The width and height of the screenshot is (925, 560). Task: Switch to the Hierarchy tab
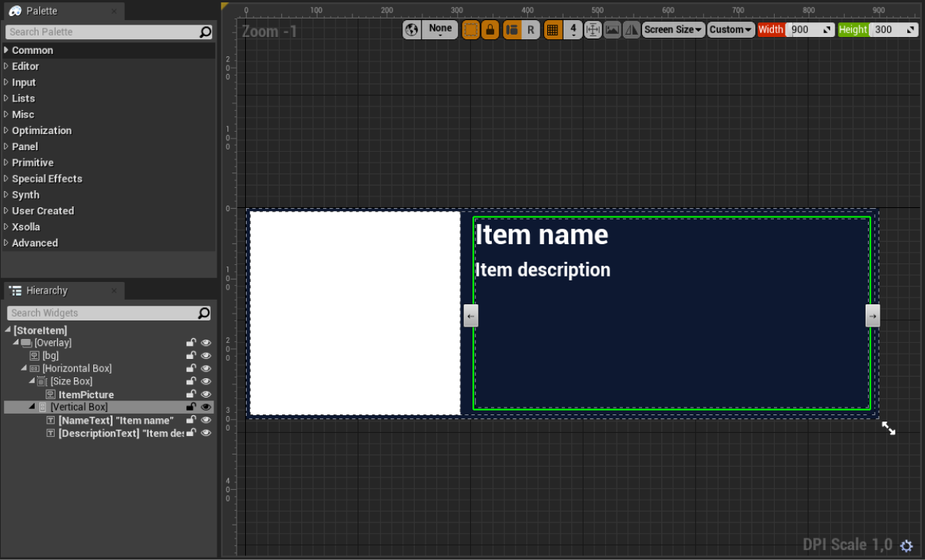click(46, 290)
